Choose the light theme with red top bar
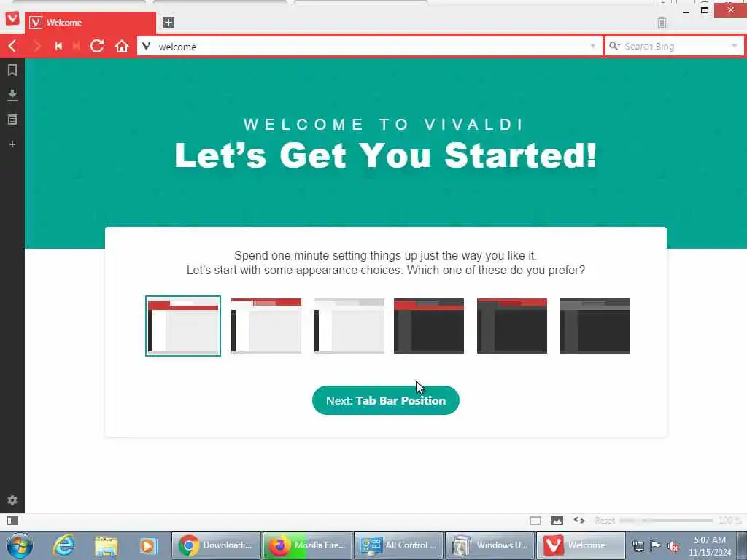This screenshot has width=747, height=560. (266, 326)
